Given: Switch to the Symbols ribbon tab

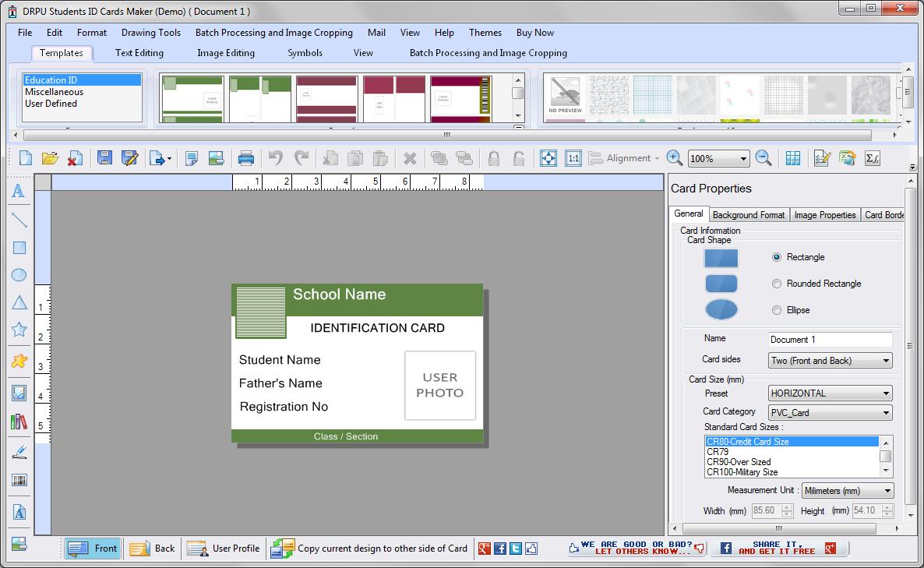Looking at the screenshot, I should point(305,52).
